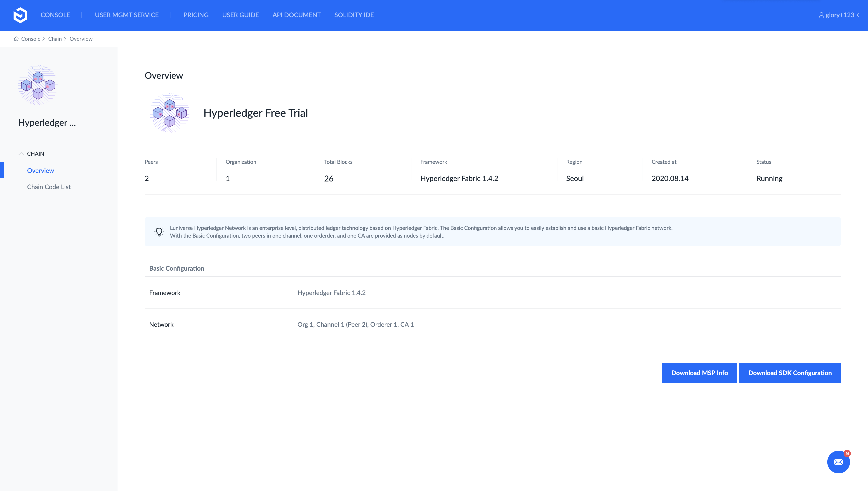
Task: Open API DOCUMENT in navigation
Action: click(297, 15)
